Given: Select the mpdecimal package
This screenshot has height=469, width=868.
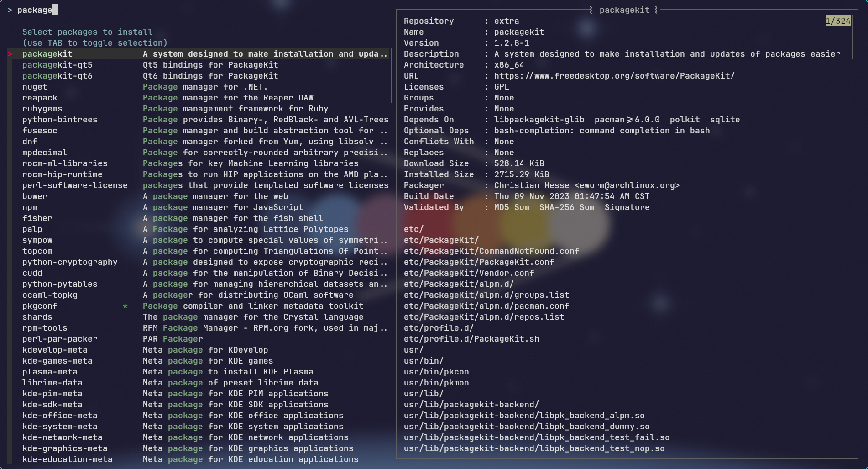Looking at the screenshot, I should (x=198, y=153).
